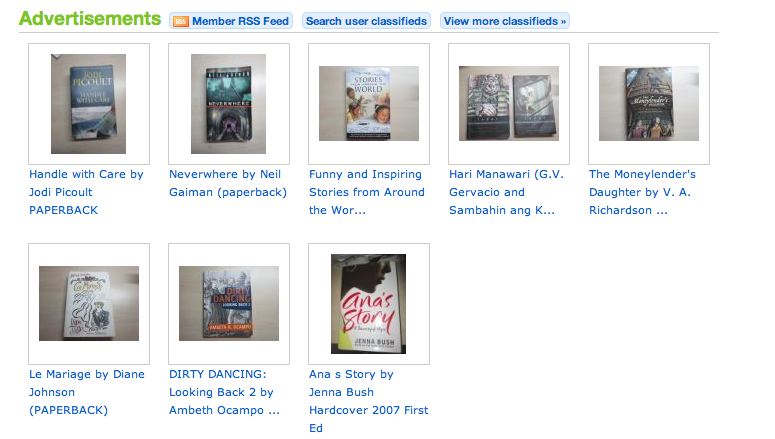Open the Member RSS Feed button
This screenshot has width=775, height=439.
click(x=231, y=21)
